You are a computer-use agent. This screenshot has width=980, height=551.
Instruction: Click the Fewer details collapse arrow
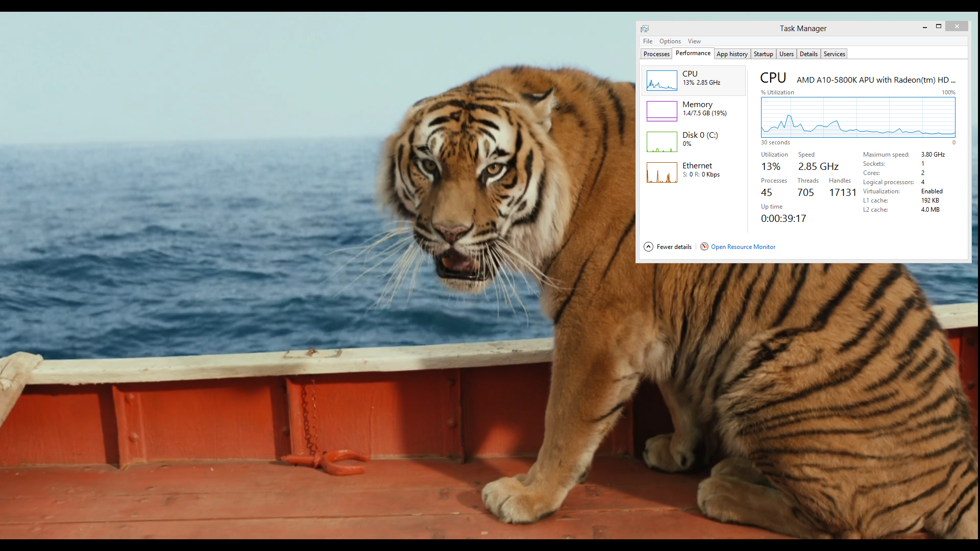coord(648,247)
